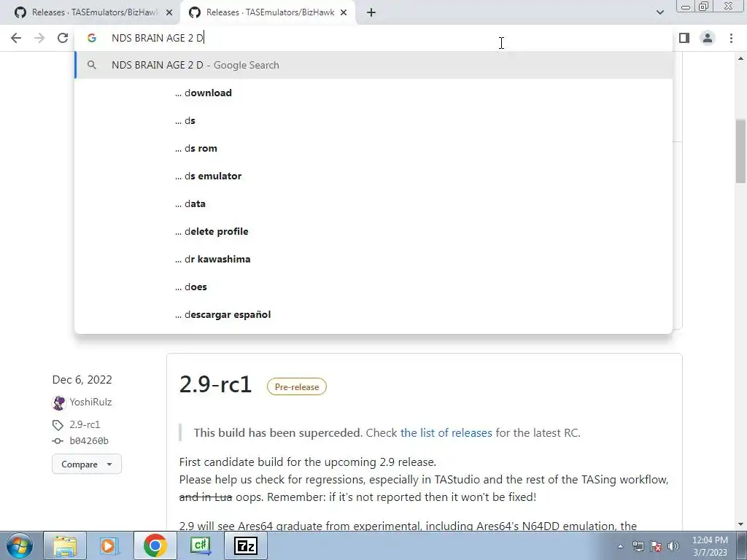Open the Chrome profile avatar icon
The width and height of the screenshot is (747, 560).
[708, 38]
